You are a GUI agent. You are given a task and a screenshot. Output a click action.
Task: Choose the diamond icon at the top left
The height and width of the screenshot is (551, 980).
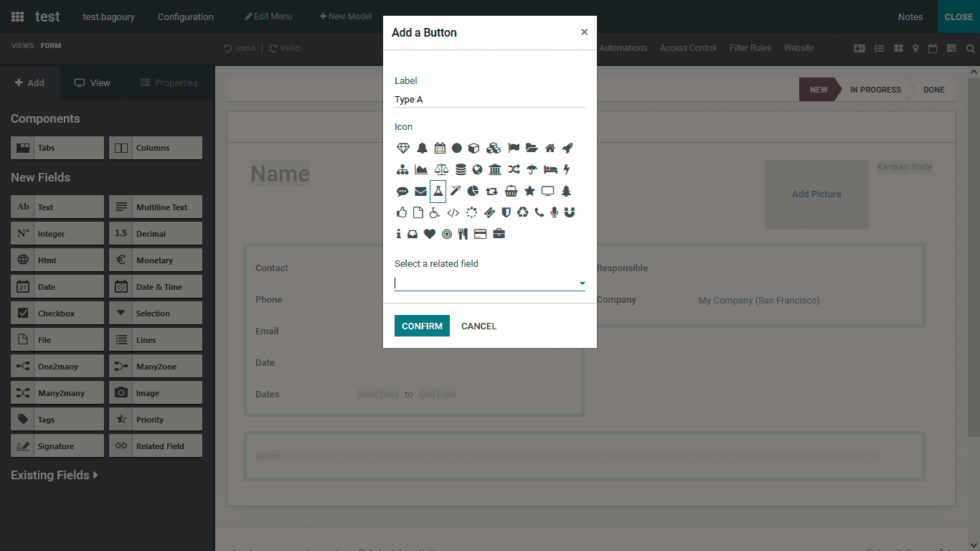(x=402, y=148)
